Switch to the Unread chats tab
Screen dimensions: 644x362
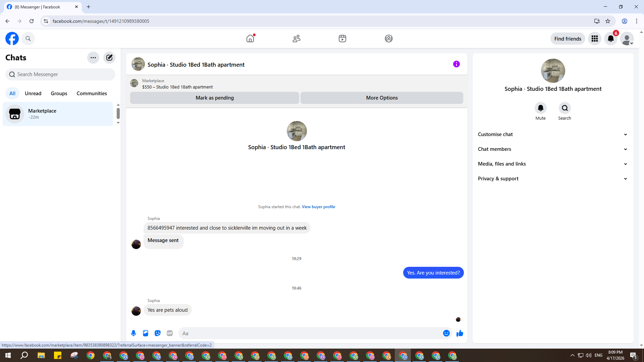coord(33,94)
